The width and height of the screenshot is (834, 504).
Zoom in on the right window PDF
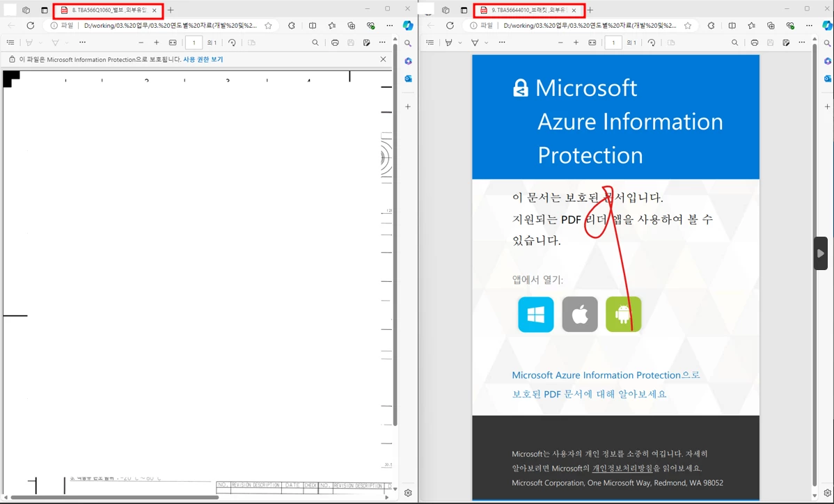pyautogui.click(x=576, y=42)
